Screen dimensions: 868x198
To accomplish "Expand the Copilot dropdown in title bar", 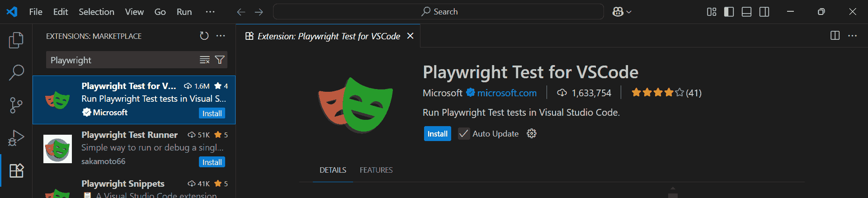I will point(622,12).
